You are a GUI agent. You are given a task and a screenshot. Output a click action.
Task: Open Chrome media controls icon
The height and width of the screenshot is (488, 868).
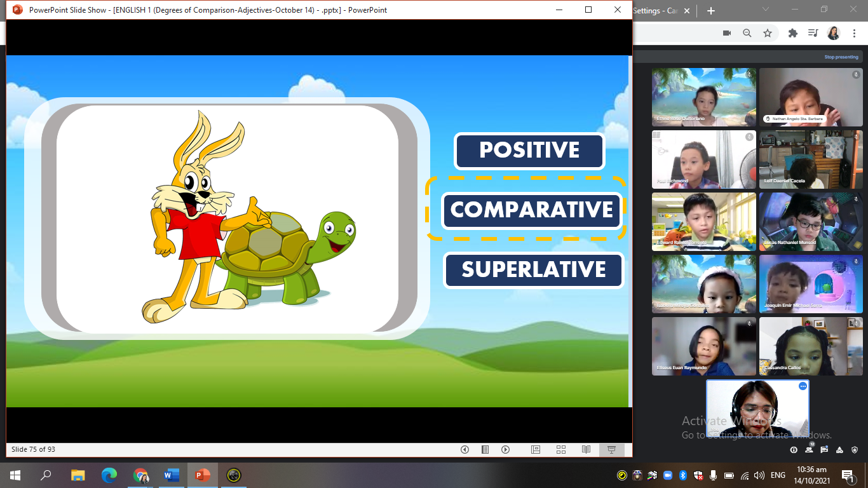(813, 33)
